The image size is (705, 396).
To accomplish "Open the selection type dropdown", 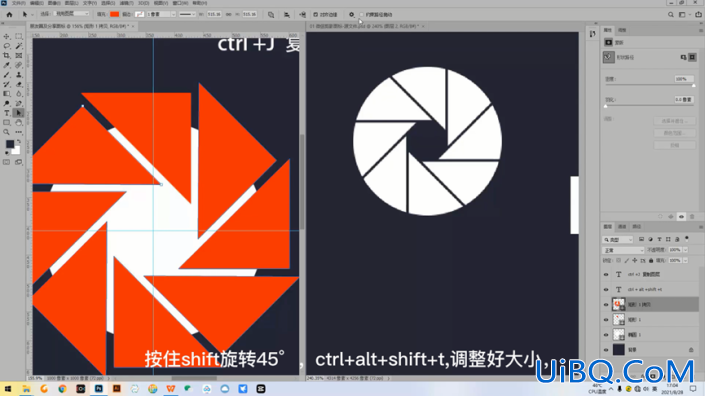I will pos(71,14).
